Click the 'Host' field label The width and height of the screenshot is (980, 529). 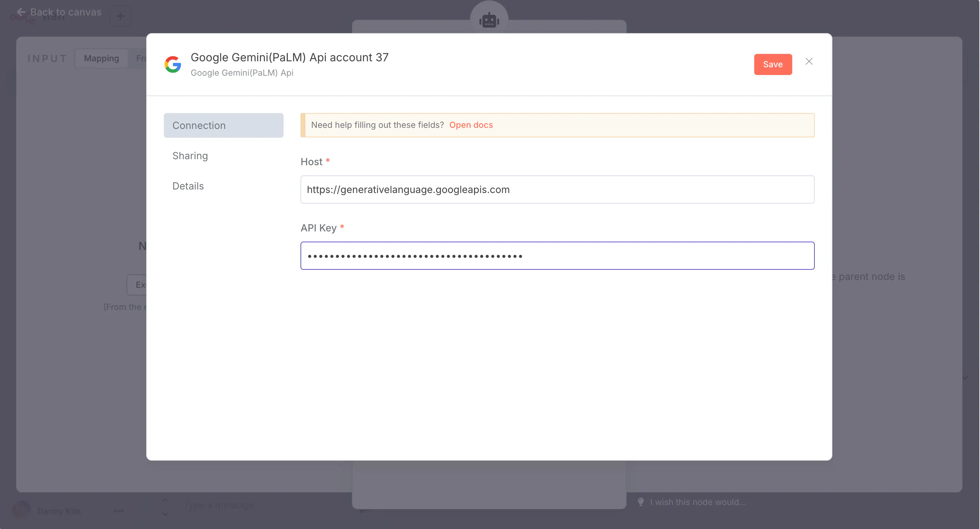point(311,162)
